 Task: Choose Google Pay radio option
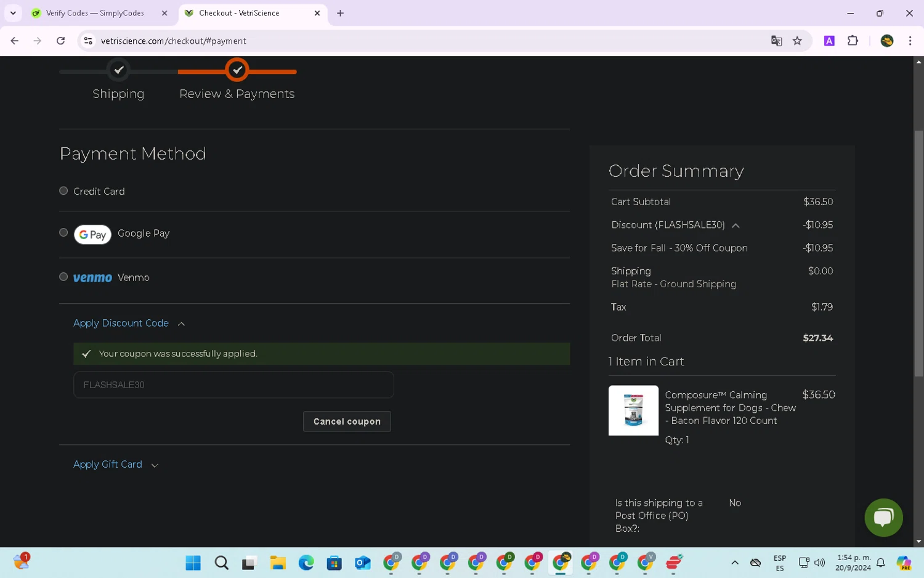tap(63, 232)
